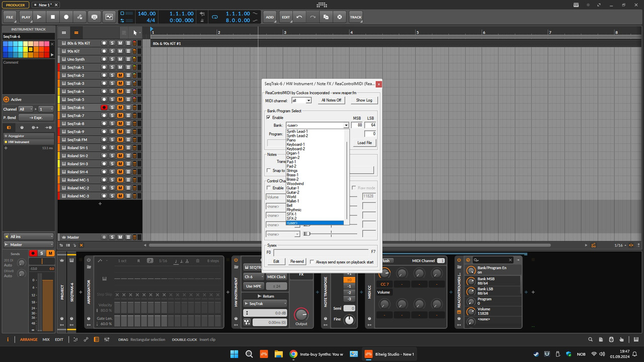Image resolution: width=644 pixels, height=362 pixels.
Task: Toggle MIDI Clock on the HW Instrument
Action: tap(276, 277)
